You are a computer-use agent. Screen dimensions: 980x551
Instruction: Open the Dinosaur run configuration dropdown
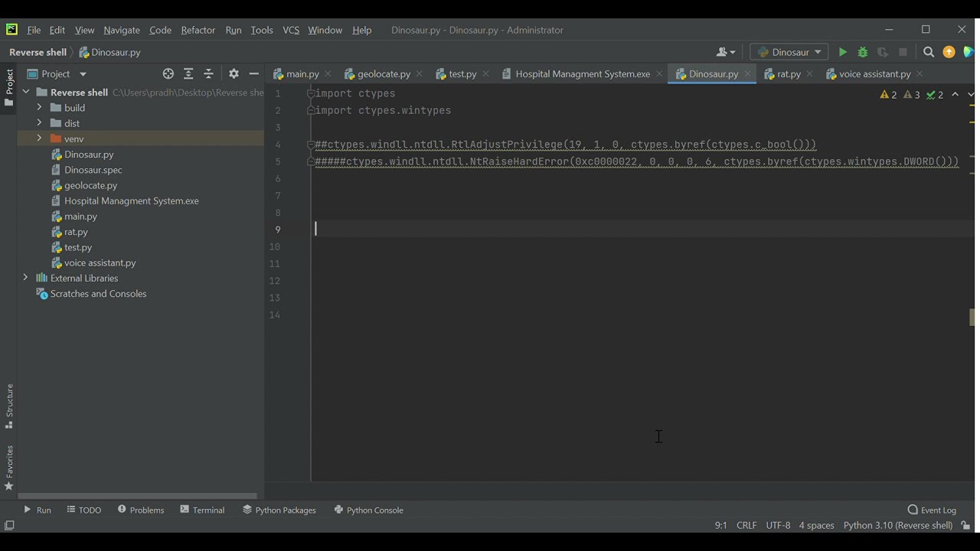(789, 52)
